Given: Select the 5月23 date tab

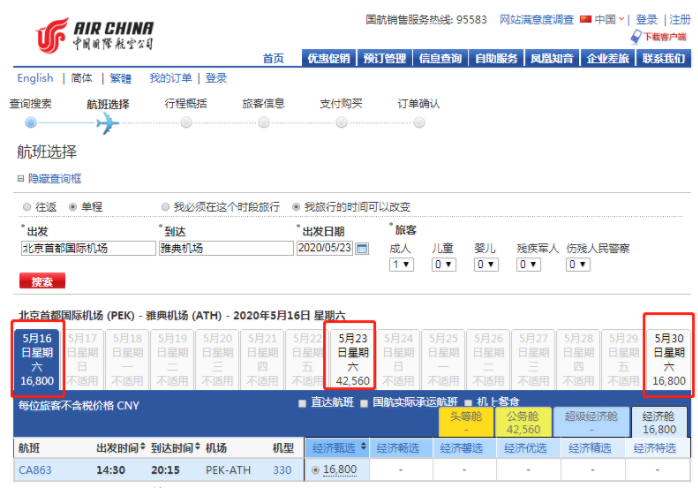Looking at the screenshot, I should [353, 360].
